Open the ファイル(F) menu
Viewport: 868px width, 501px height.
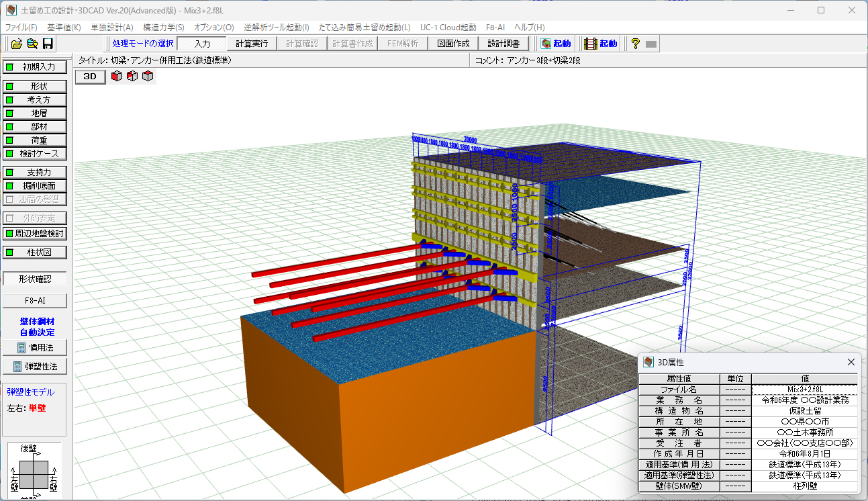click(x=21, y=28)
